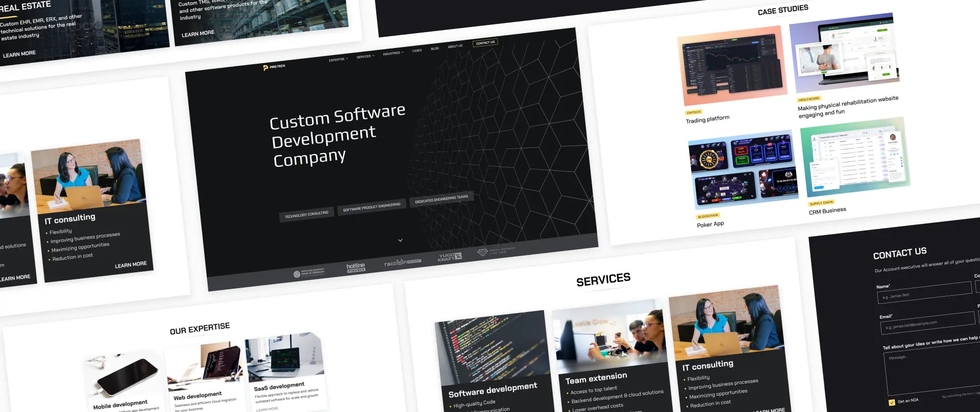This screenshot has width=980, height=412.
Task: Click the diamond partner logo
Action: tap(482, 252)
